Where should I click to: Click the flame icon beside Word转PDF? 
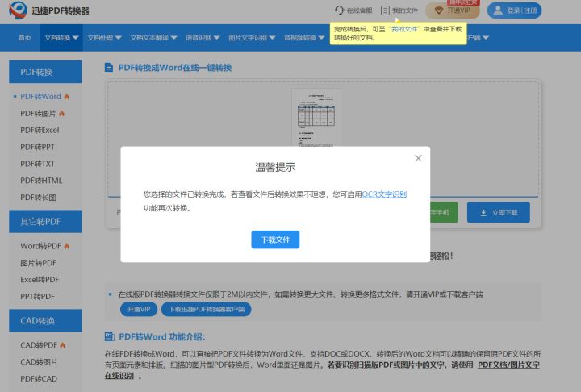click(67, 246)
